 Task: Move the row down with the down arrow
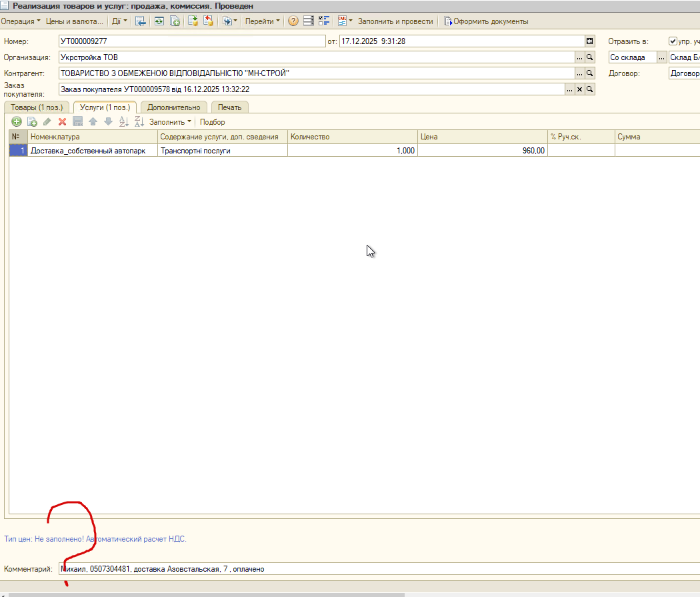coord(108,121)
